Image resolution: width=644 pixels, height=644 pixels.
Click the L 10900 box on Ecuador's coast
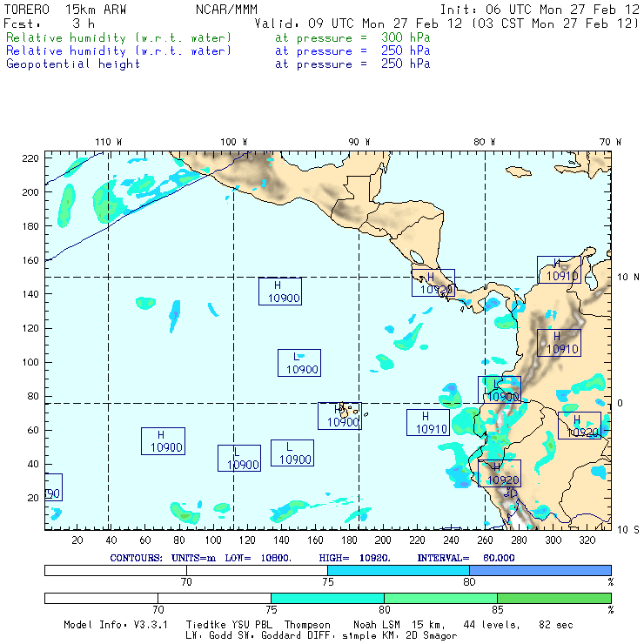pos(499,389)
